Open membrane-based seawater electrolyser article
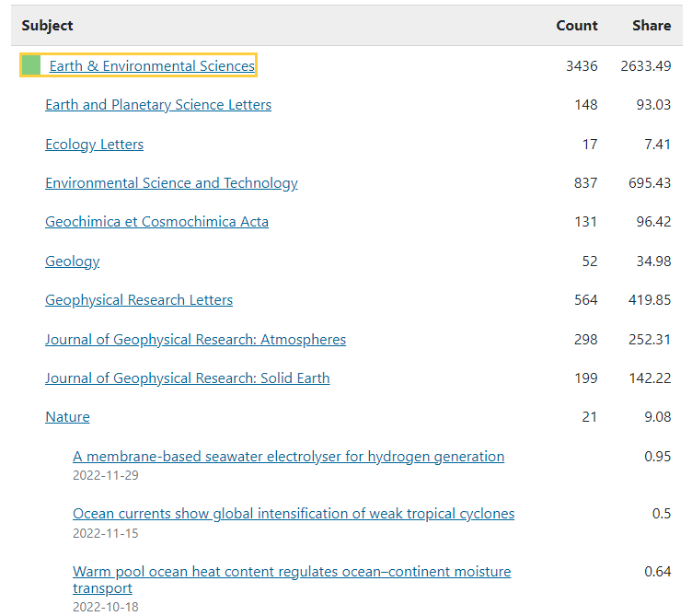Image resolution: width=692 pixels, height=616 pixels. (288, 457)
